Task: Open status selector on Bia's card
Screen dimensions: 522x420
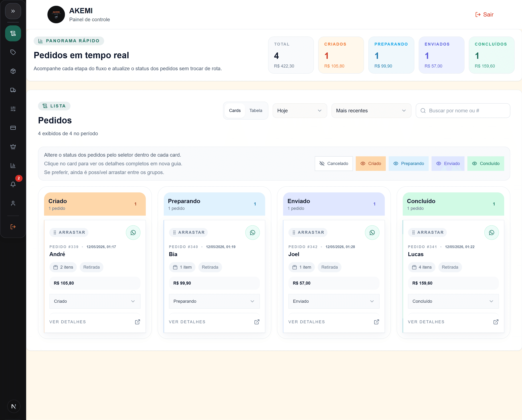Action: click(x=214, y=301)
